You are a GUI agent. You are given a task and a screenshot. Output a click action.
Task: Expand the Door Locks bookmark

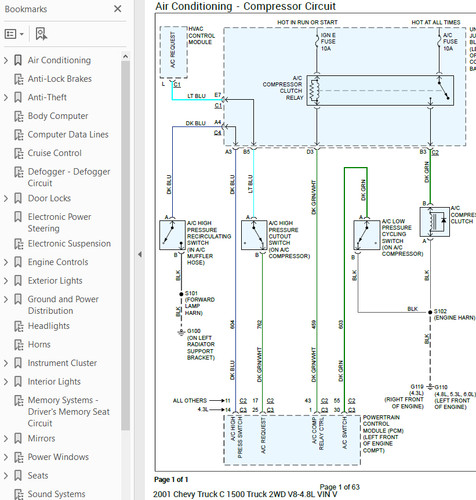click(x=6, y=198)
